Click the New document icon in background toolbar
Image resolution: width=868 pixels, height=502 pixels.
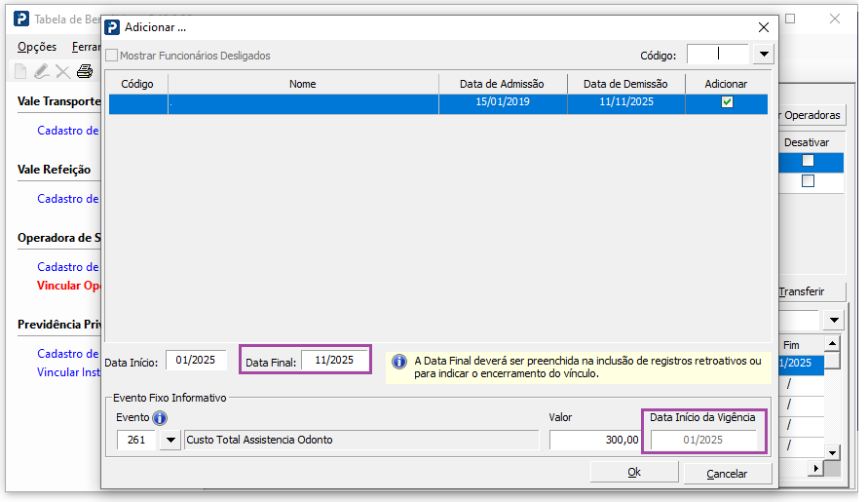(x=20, y=71)
